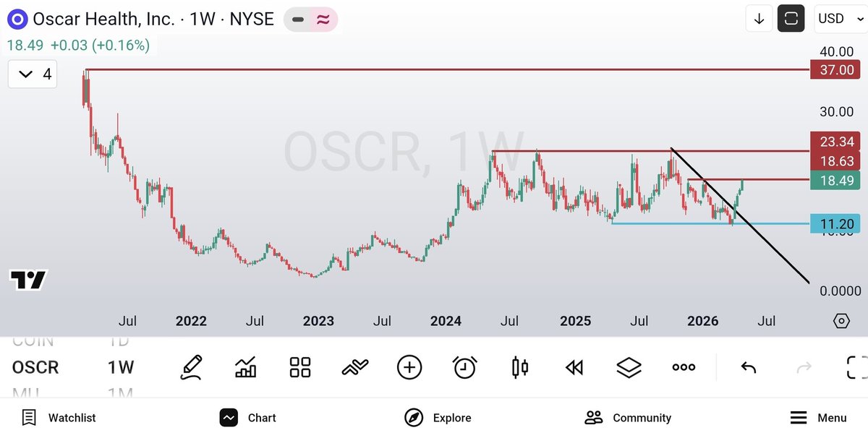Open the indicators chart icon
Viewport: 868px width, 438px height.
coord(246,367)
